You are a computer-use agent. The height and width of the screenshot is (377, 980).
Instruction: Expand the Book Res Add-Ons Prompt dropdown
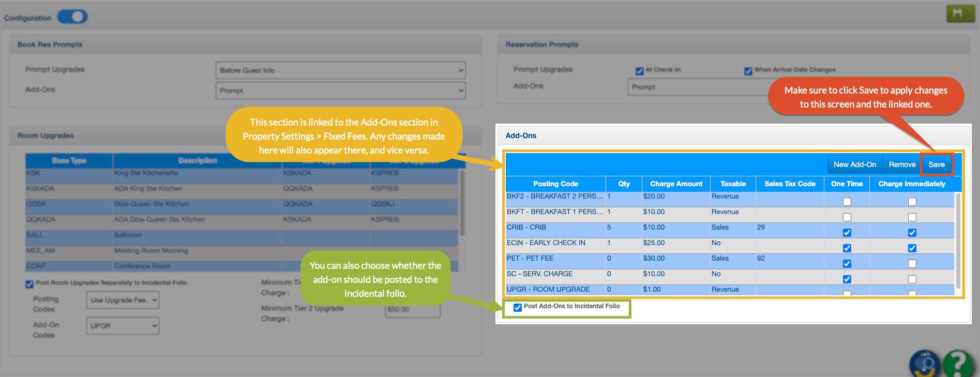340,91
